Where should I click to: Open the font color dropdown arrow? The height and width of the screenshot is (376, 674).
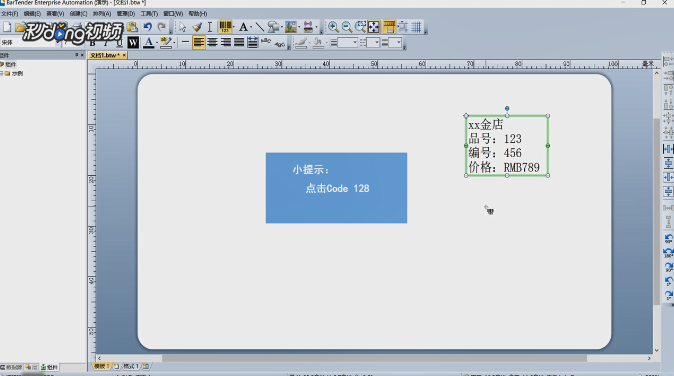(156, 43)
